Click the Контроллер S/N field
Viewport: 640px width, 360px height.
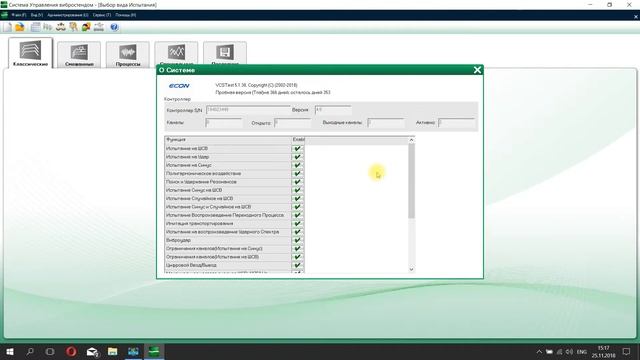[248, 110]
